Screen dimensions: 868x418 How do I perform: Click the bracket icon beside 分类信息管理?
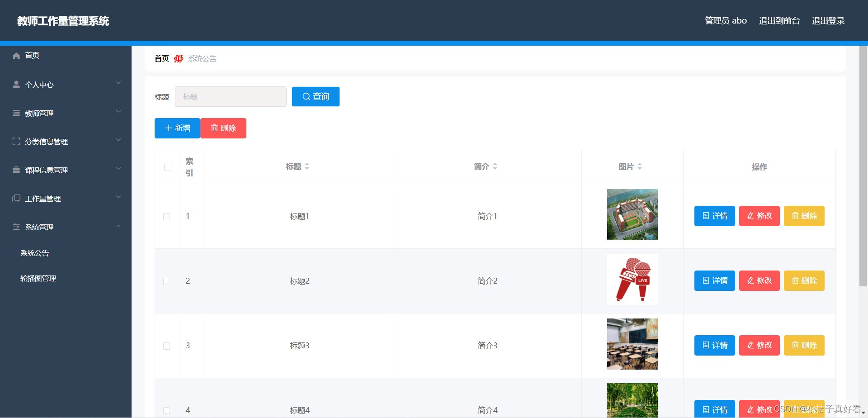(16, 142)
